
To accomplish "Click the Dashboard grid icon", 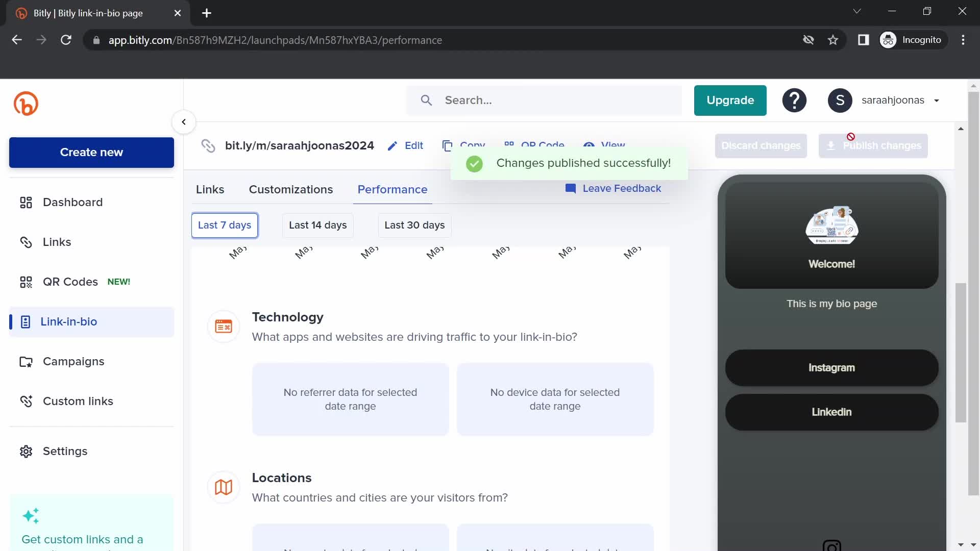I will coord(26,203).
